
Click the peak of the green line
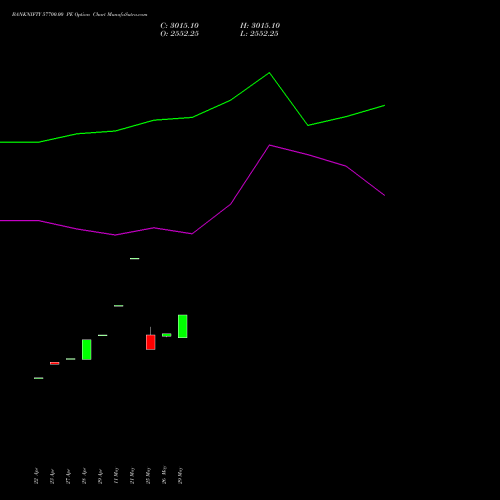click(269, 73)
